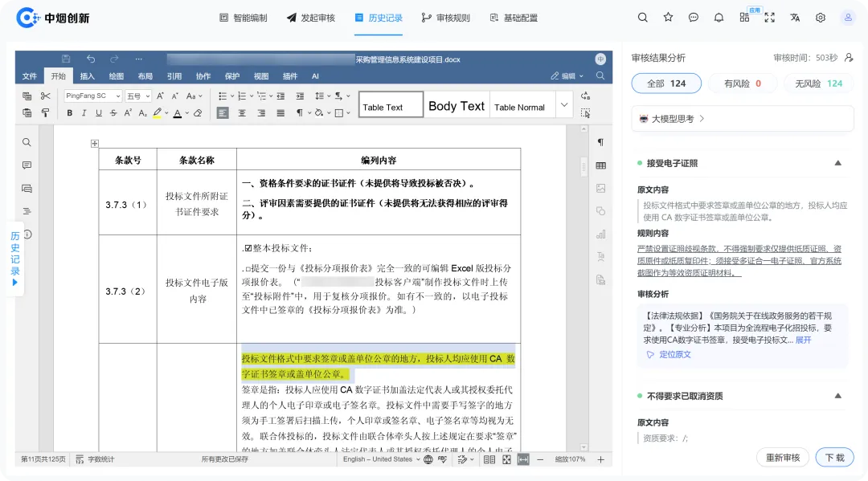Toggle fit-to-page view in status bar
The width and height of the screenshot is (868, 481).
coord(506,459)
